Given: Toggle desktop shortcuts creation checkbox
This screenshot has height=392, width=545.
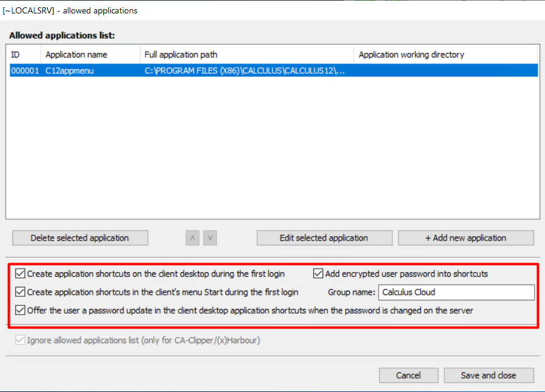Looking at the screenshot, I should [x=21, y=274].
